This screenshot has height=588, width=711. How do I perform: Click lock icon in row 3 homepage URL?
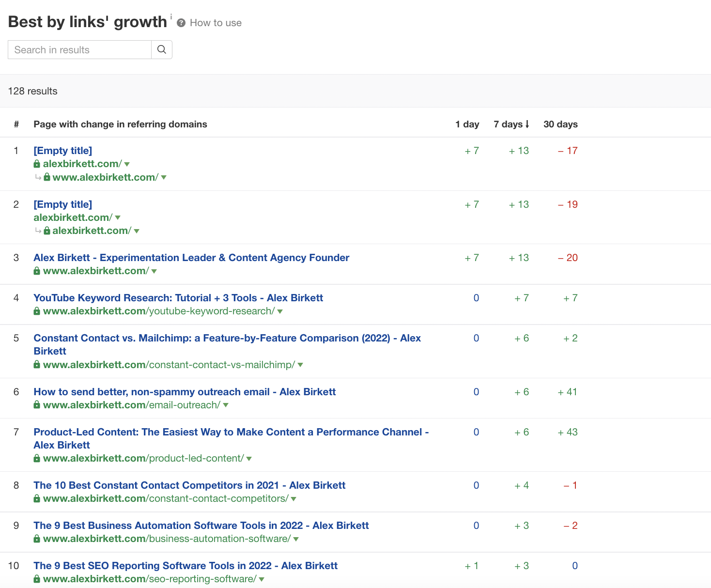click(x=37, y=271)
